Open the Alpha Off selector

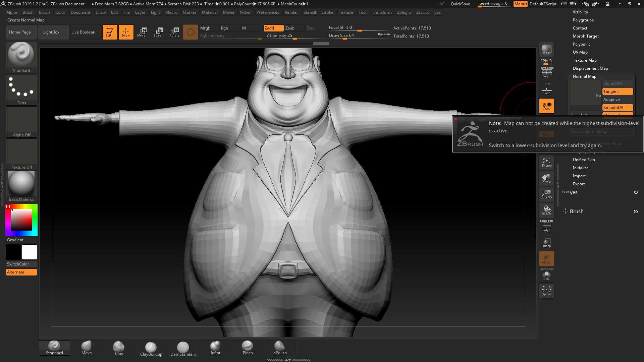point(21,122)
